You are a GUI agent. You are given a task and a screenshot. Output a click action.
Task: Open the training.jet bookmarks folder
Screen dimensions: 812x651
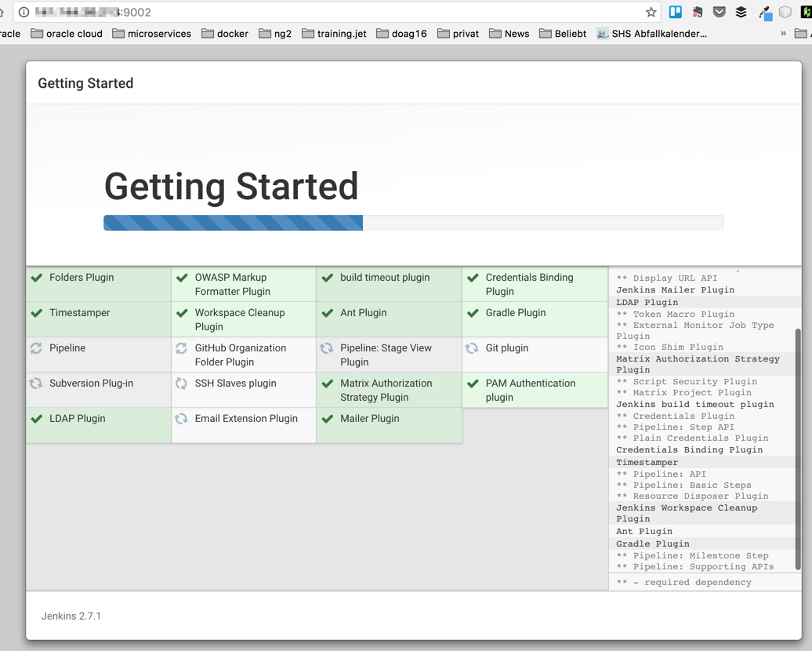[335, 34]
